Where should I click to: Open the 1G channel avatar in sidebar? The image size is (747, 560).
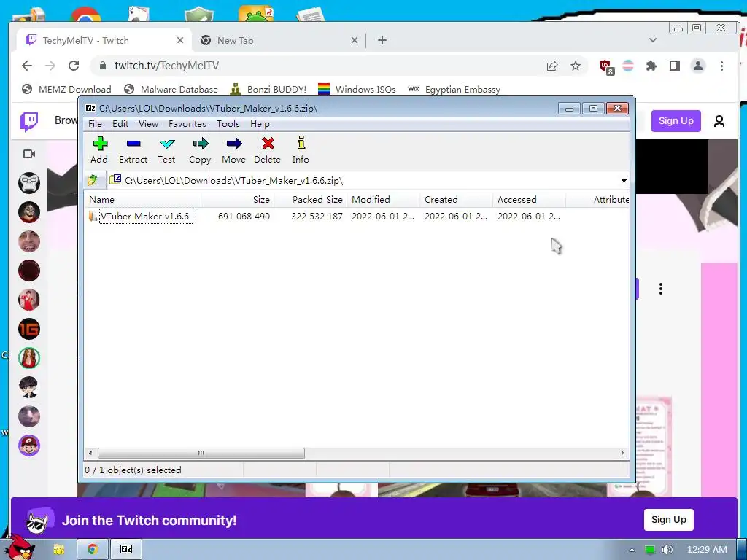pos(29,329)
